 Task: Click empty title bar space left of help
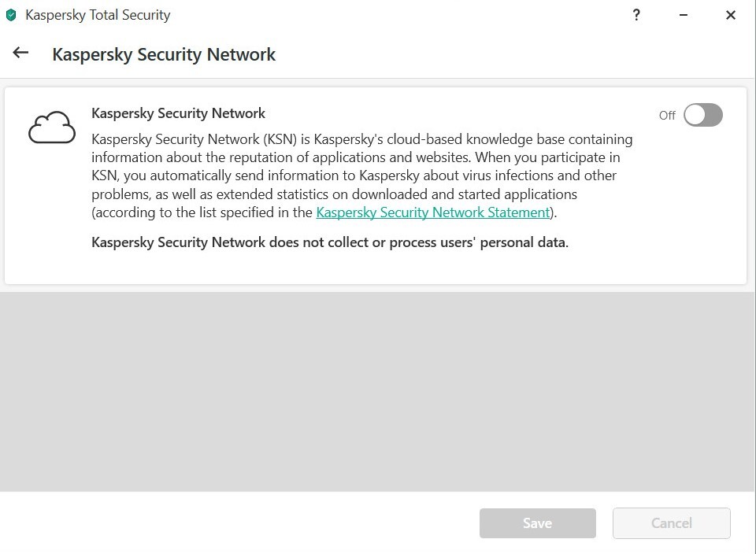click(394, 15)
